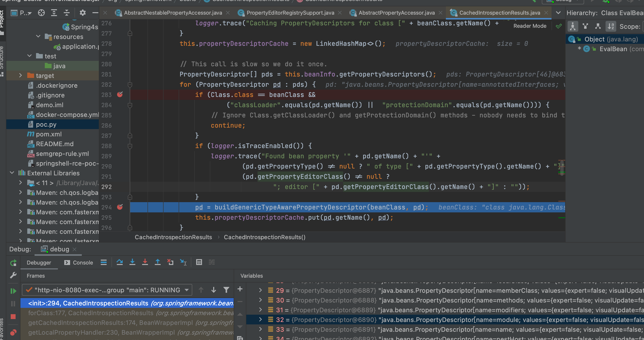Click Show Execution Point icon
This screenshot has height=340, width=644.
tap(104, 262)
